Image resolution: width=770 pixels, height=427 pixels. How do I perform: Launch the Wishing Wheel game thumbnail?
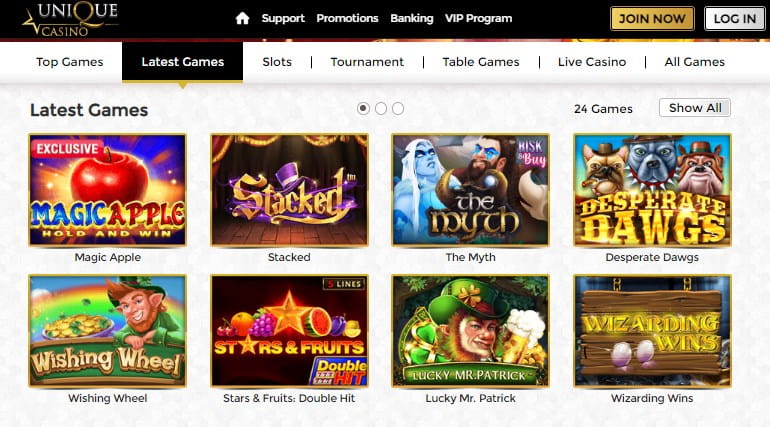click(108, 331)
